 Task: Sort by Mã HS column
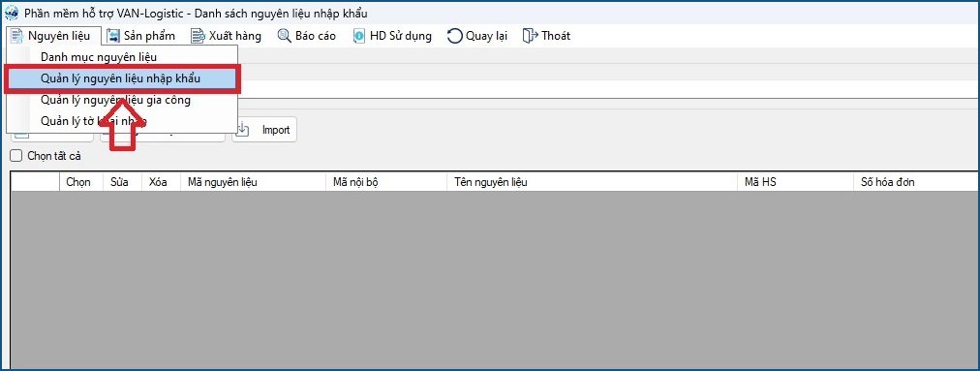pyautogui.click(x=795, y=182)
